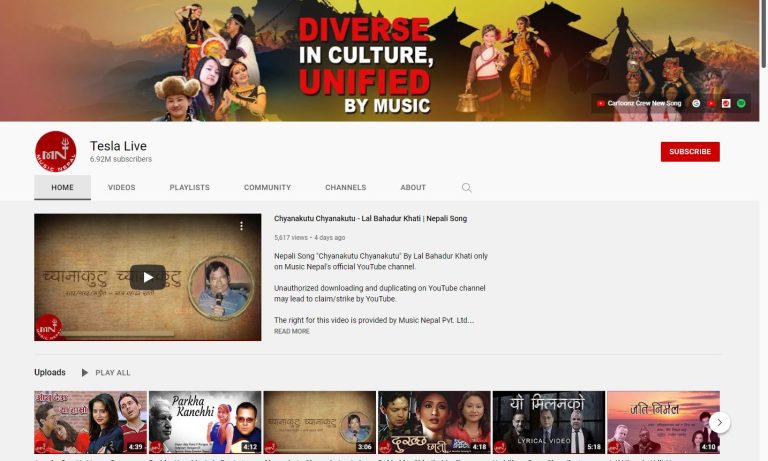
Task: Click the 6.92M subscribers text
Action: [120, 159]
